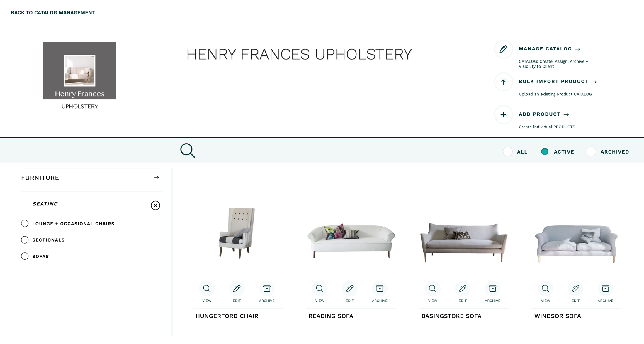This screenshot has height=344, width=644.
Task: Click Back to Catalog Management link
Action: click(x=53, y=13)
